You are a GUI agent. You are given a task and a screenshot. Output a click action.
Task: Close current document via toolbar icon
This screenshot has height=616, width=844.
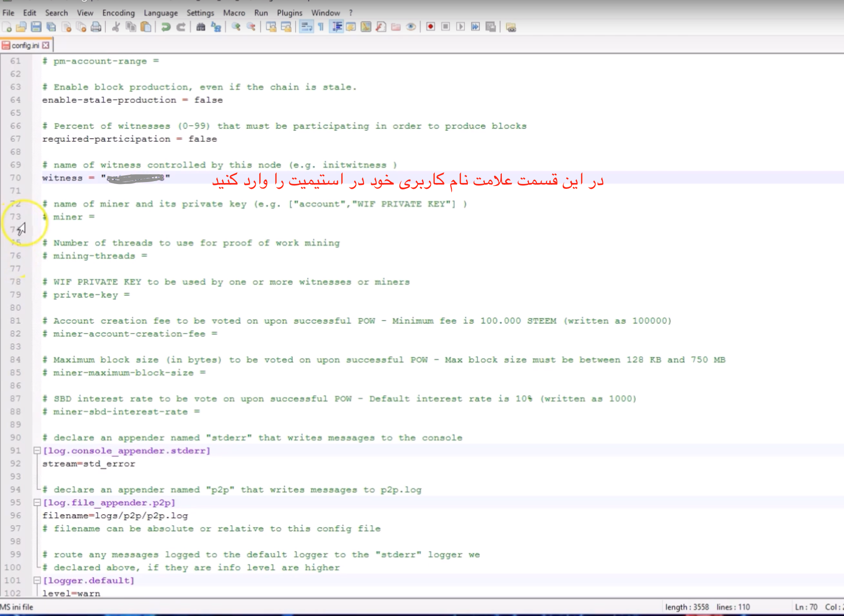[x=66, y=27]
